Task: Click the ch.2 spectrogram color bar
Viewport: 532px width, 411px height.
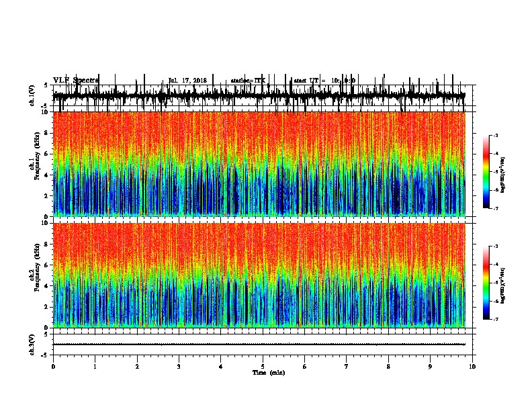Action: pyautogui.click(x=486, y=283)
